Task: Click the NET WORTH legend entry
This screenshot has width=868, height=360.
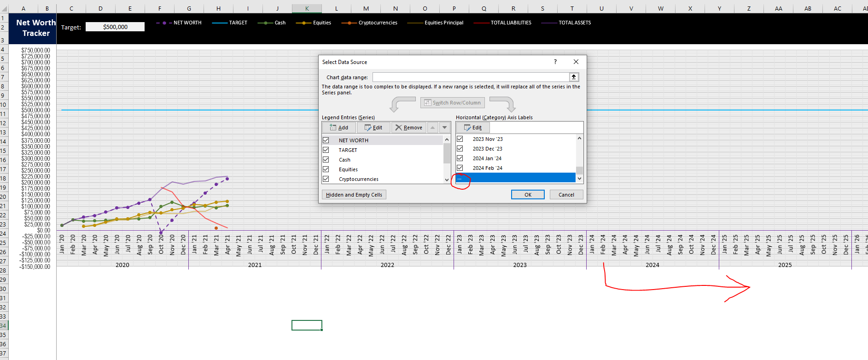Action: click(179, 23)
